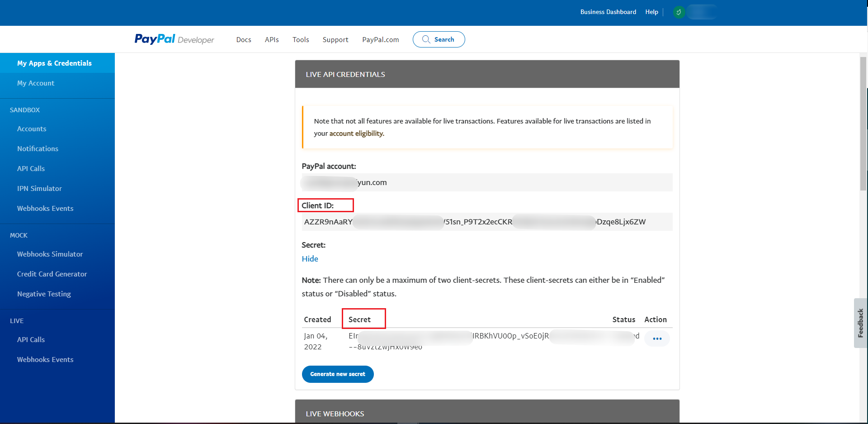
Task: Click the Help link in top bar
Action: pyautogui.click(x=651, y=12)
